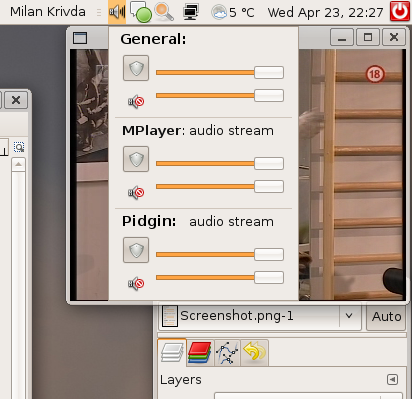Screen dimensions: 412x399
Task: Close the video player window
Action: click(394, 37)
